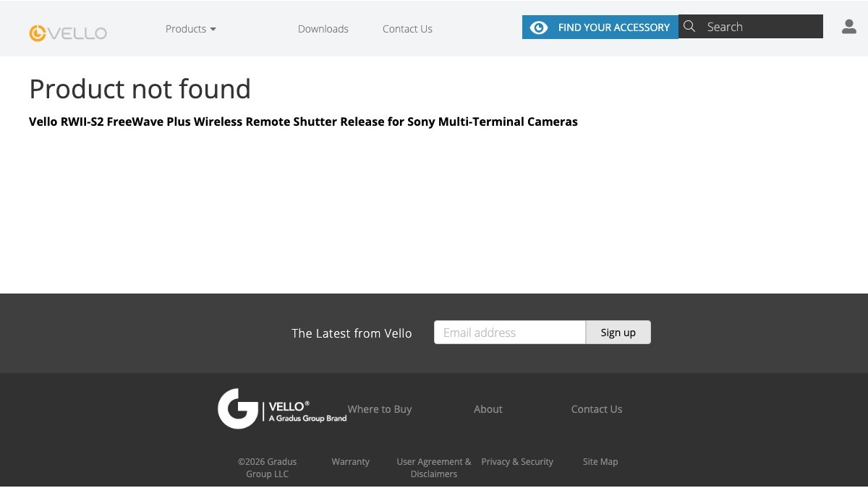Viewport: 868px width, 488px height.
Task: Go to Contact Us in the header
Action: 407,29
